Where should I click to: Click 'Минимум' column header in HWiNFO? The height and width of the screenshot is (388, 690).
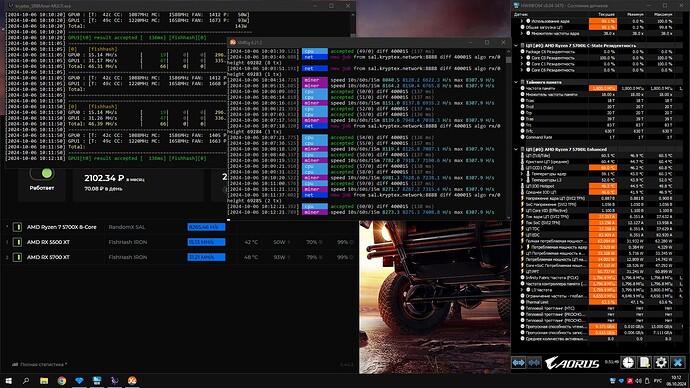pyautogui.click(x=635, y=15)
